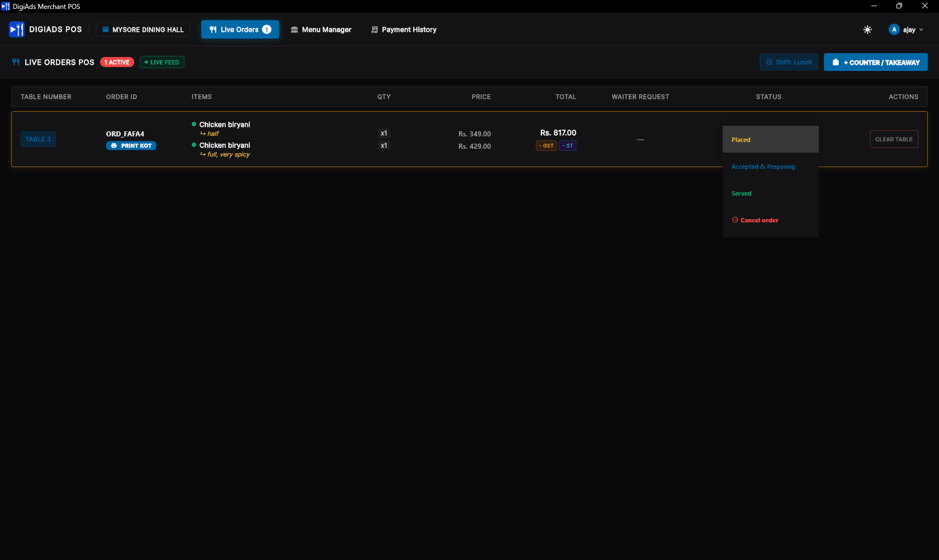
Task: Click the Status column header
Action: click(x=769, y=97)
